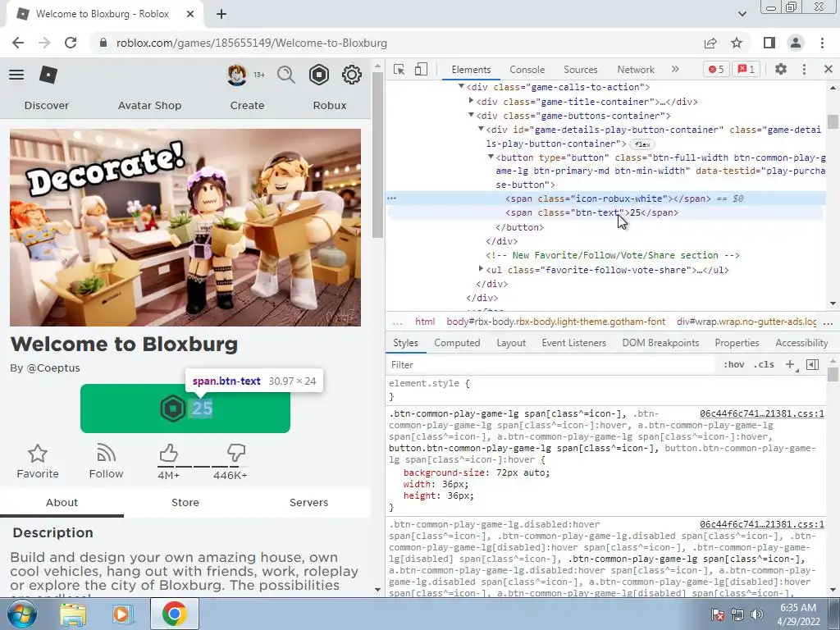Viewport: 840px width, 630px height.
Task: Open Chrome three-dot menu
Action: pos(822,43)
